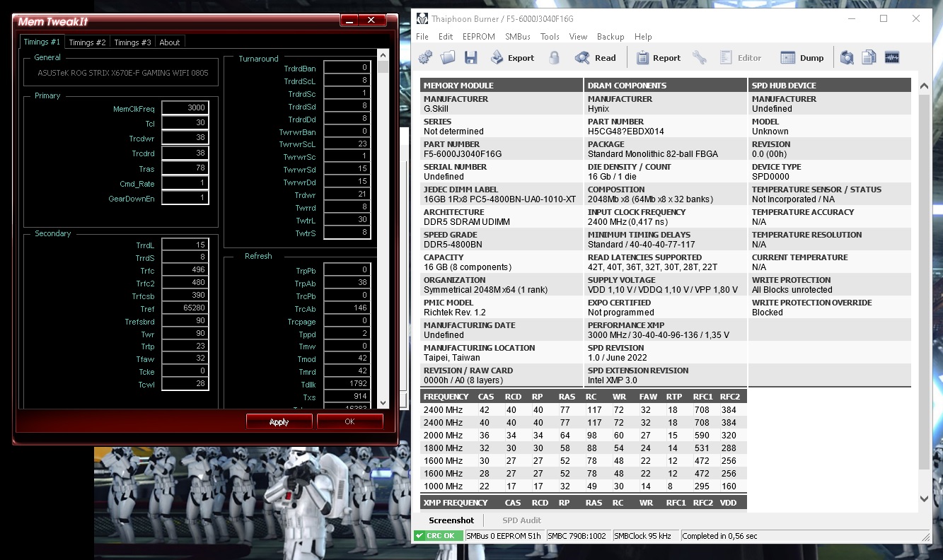Click the Tdllk value field
Viewport: 943px width, 560px height.
click(x=347, y=385)
